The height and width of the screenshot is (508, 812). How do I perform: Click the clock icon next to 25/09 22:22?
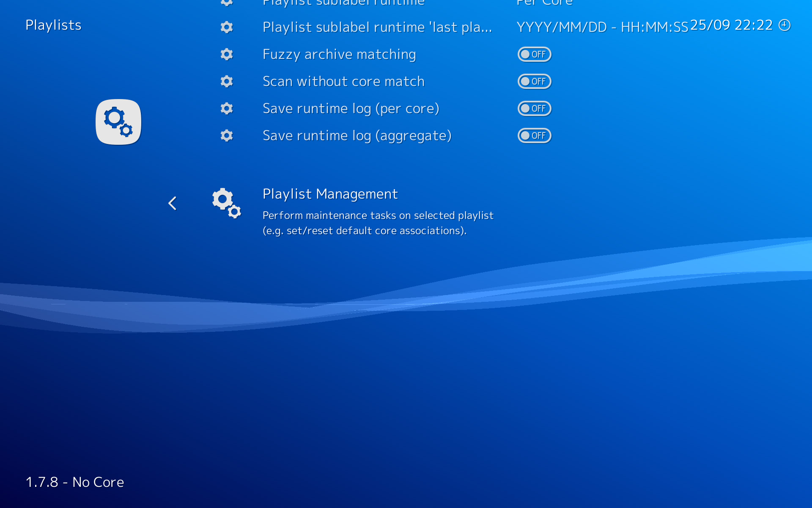[x=785, y=25]
